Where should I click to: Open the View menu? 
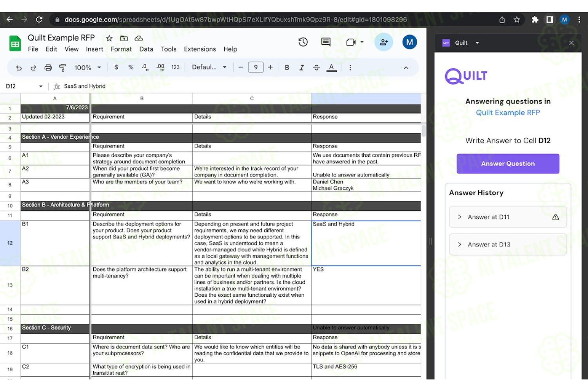pyautogui.click(x=71, y=49)
